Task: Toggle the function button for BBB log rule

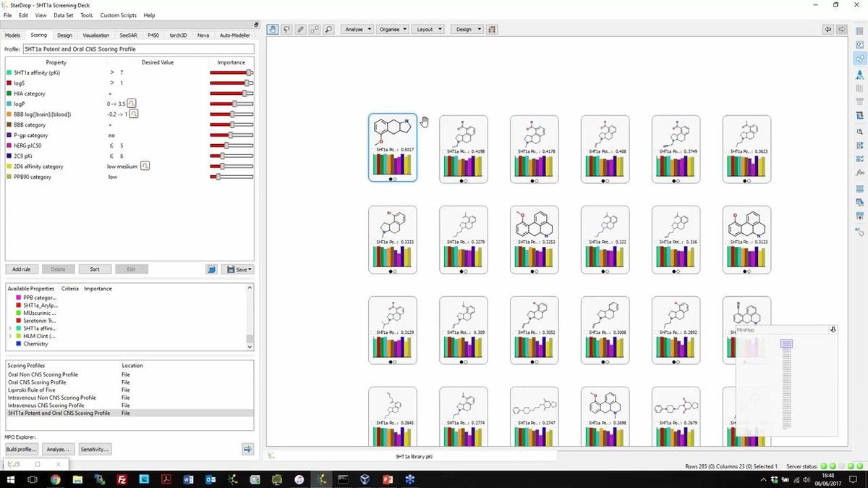Action: [134, 114]
